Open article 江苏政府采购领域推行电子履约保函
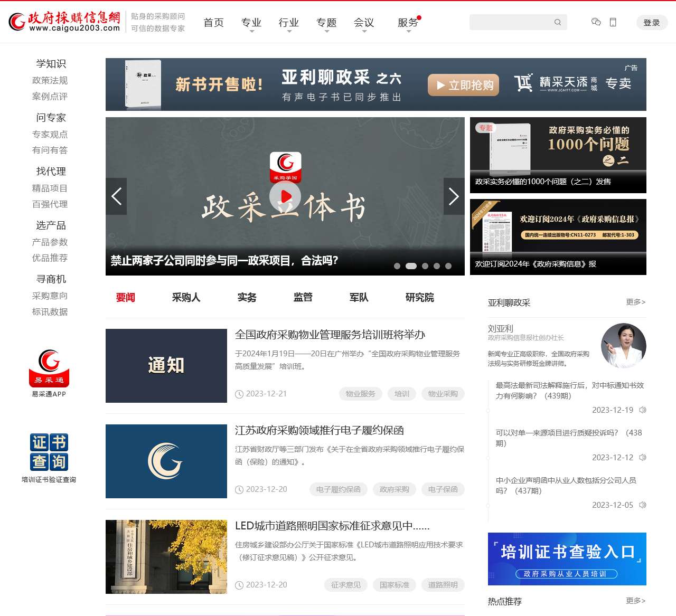 (320, 430)
